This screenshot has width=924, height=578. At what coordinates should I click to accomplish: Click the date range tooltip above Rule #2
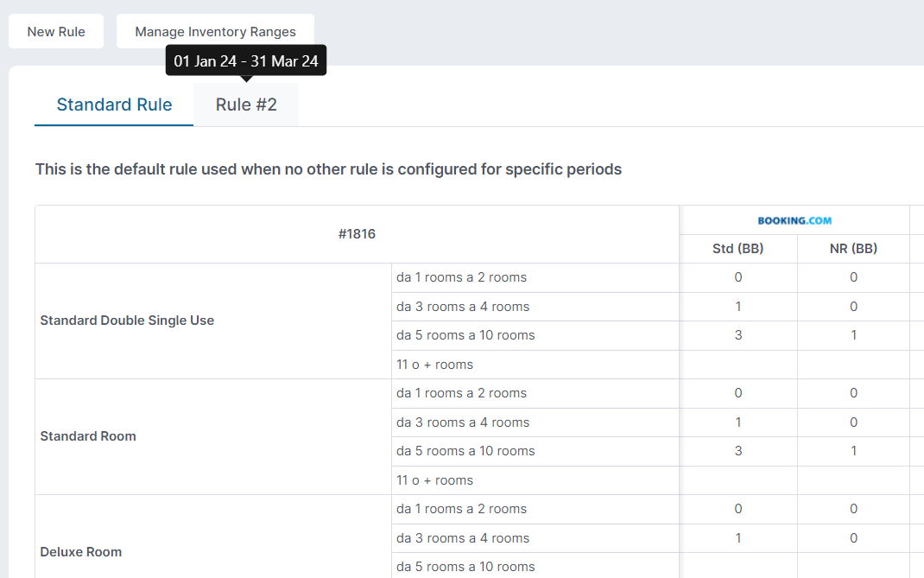[246, 61]
